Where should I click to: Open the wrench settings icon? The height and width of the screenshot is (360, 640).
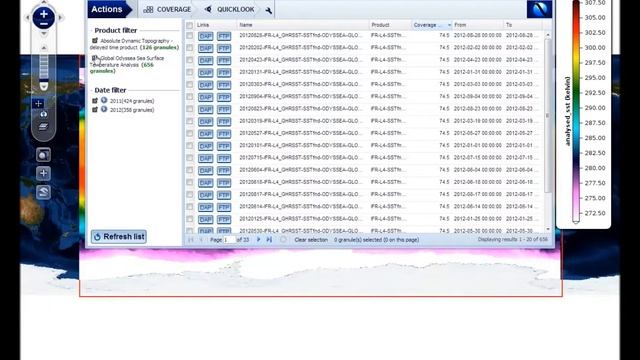click(x=268, y=10)
